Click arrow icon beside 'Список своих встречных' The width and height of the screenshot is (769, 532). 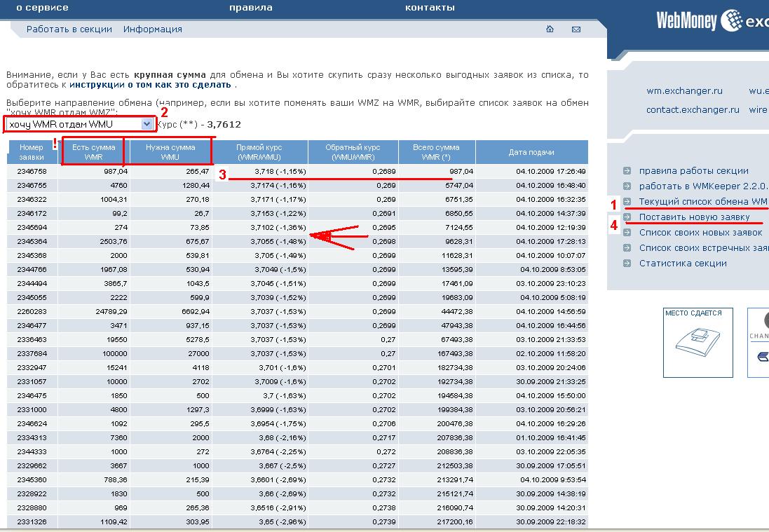click(627, 248)
